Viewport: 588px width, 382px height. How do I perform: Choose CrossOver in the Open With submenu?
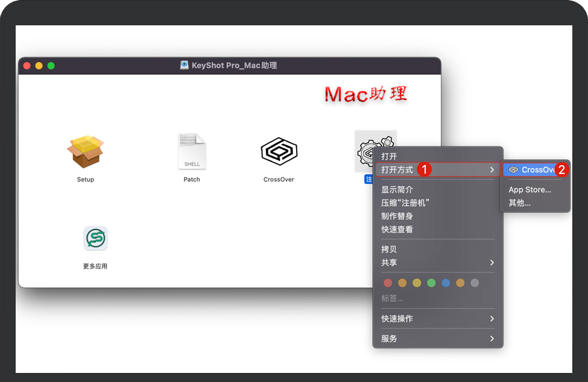(534, 170)
